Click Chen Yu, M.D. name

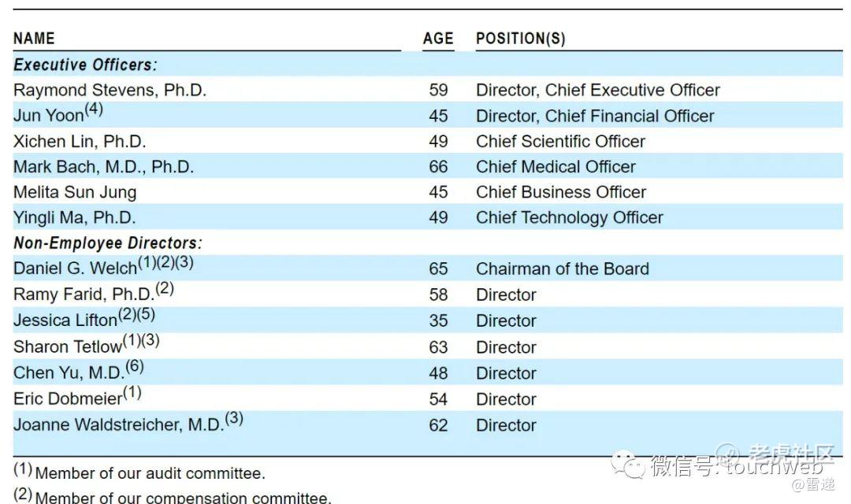(69, 373)
